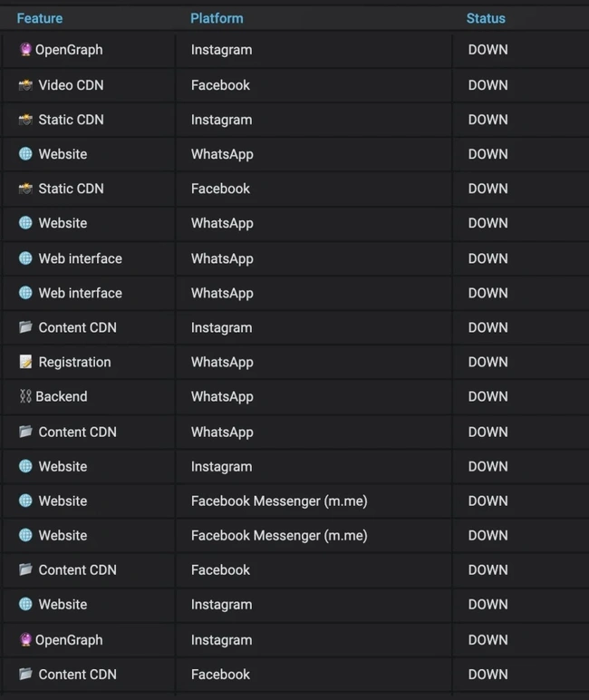589x700 pixels.
Task: Click the DOWN status for Video CDN
Action: click(x=488, y=85)
